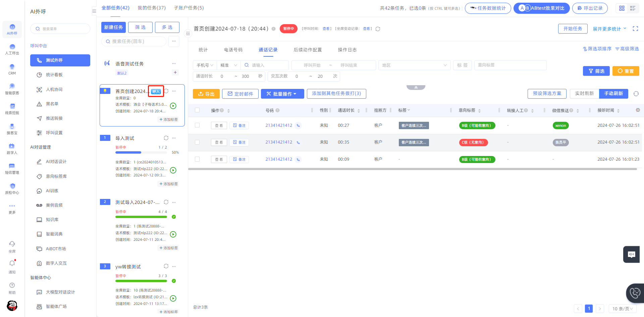The height and width of the screenshot is (317, 644).
Task: Switch to grid view layout icon
Action: click(x=622, y=8)
